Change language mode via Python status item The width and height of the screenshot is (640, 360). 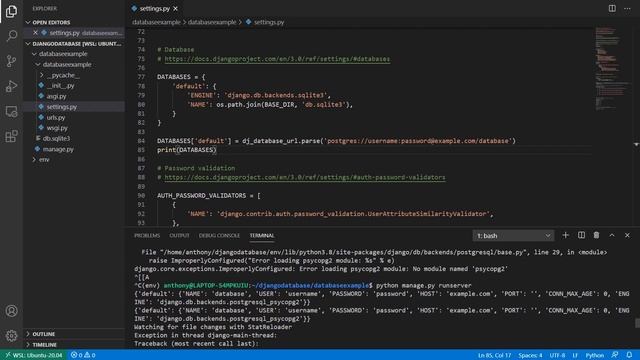[595, 355]
